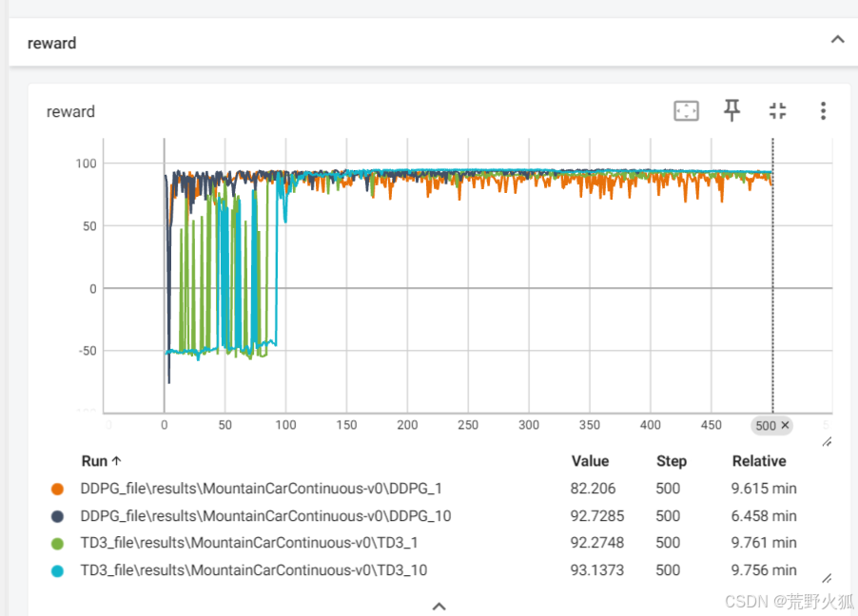Select the TD3_1 run row name
This screenshot has width=858, height=616.
click(x=249, y=543)
